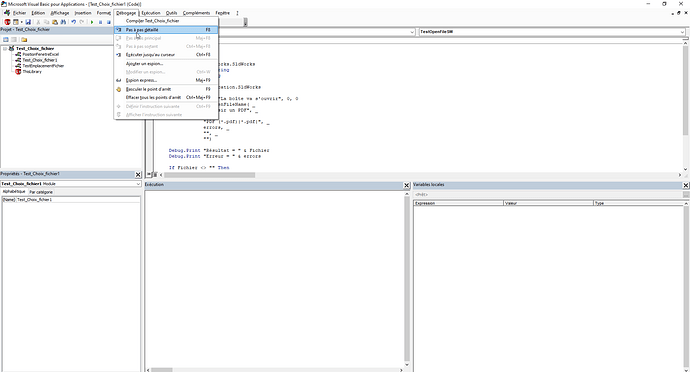Click the Paste clipboard toolbar icon
The image size is (690, 372).
pos(55,22)
